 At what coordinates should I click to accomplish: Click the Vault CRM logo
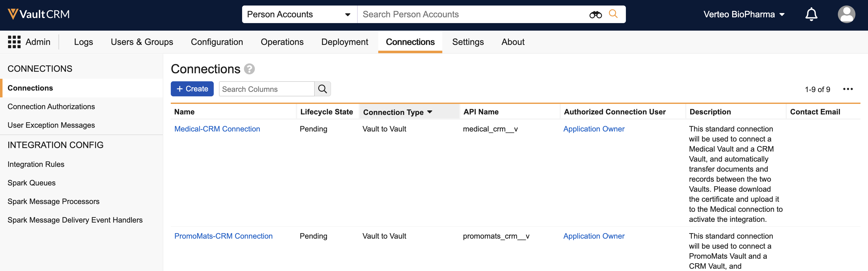pyautogui.click(x=38, y=14)
